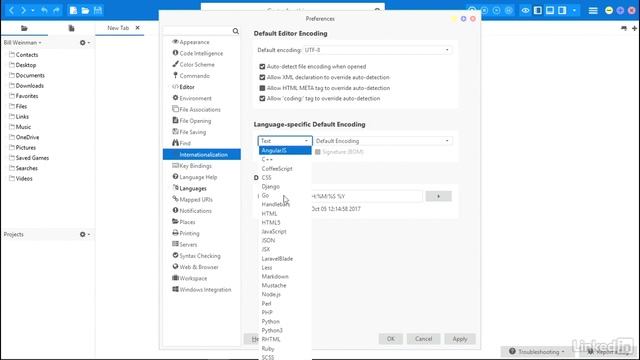Click the OK button

point(391,339)
